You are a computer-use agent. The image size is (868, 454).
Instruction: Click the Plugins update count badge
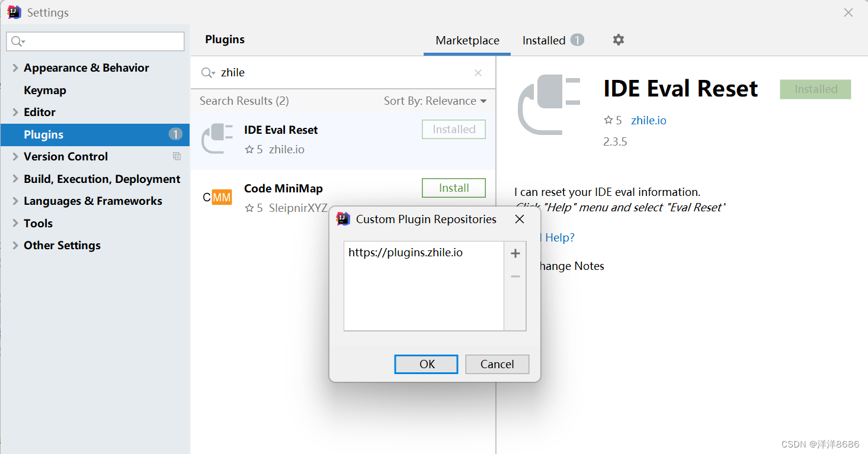pyautogui.click(x=175, y=134)
